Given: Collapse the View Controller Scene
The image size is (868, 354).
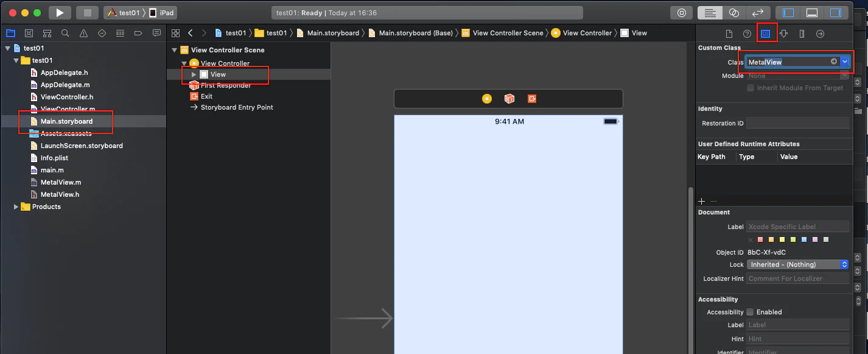Looking at the screenshot, I should (175, 50).
